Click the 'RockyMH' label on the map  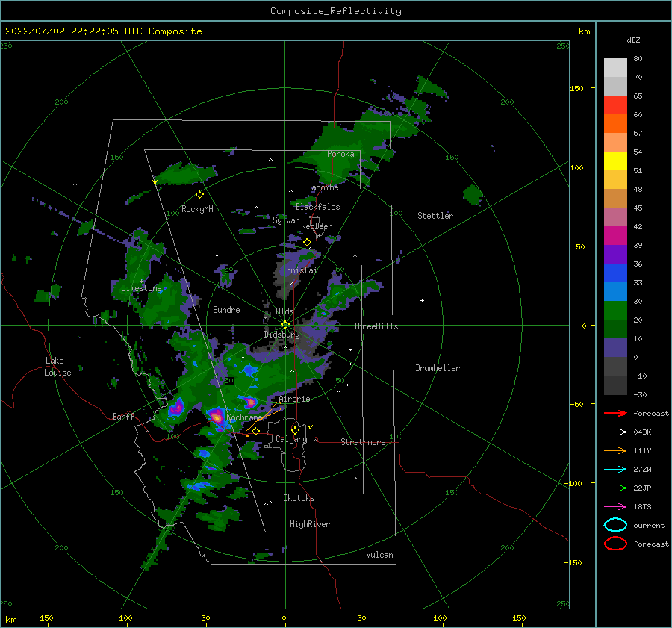197,209
